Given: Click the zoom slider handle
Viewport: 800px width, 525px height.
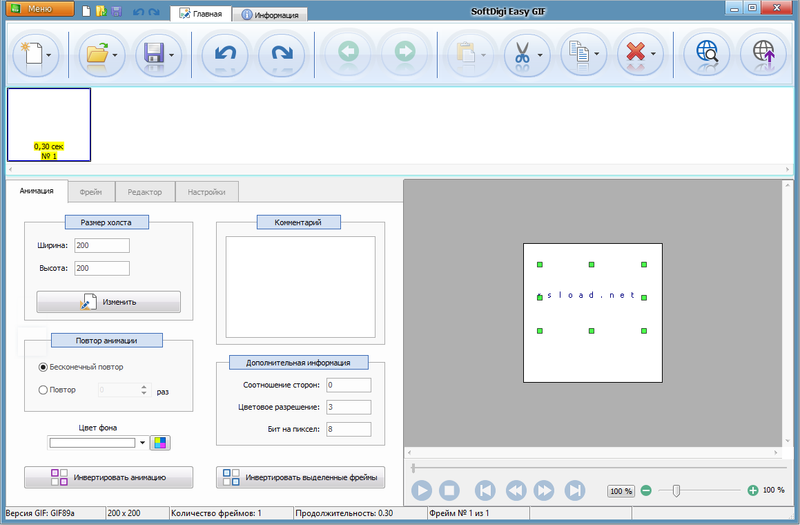Looking at the screenshot, I should [676, 491].
